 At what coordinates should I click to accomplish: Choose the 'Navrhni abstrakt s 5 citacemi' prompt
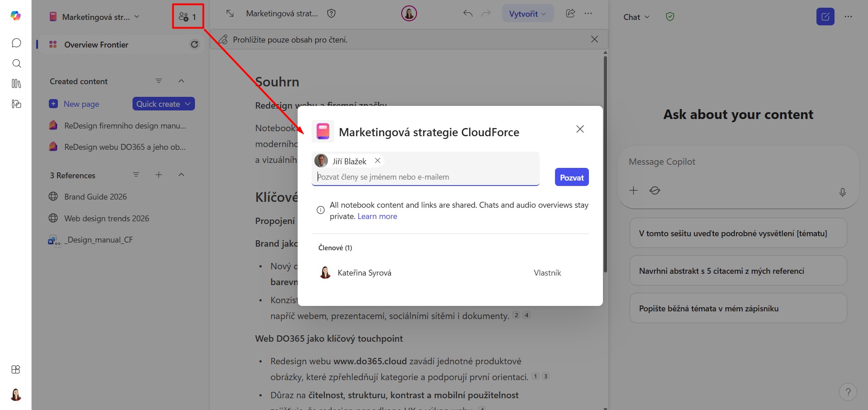pyautogui.click(x=738, y=271)
